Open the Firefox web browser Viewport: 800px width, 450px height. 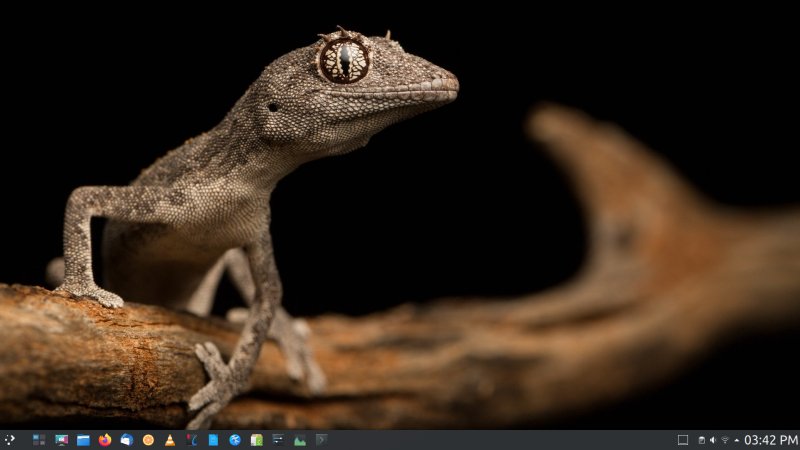[x=105, y=440]
